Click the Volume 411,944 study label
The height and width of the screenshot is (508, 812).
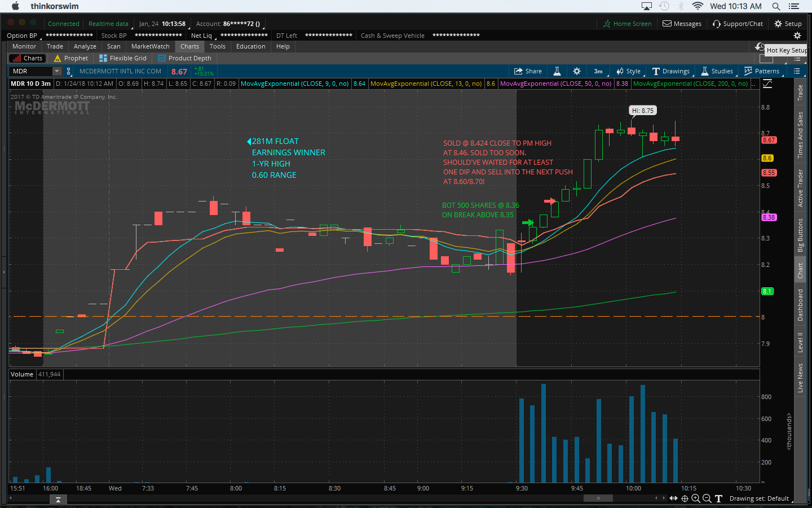click(x=36, y=374)
